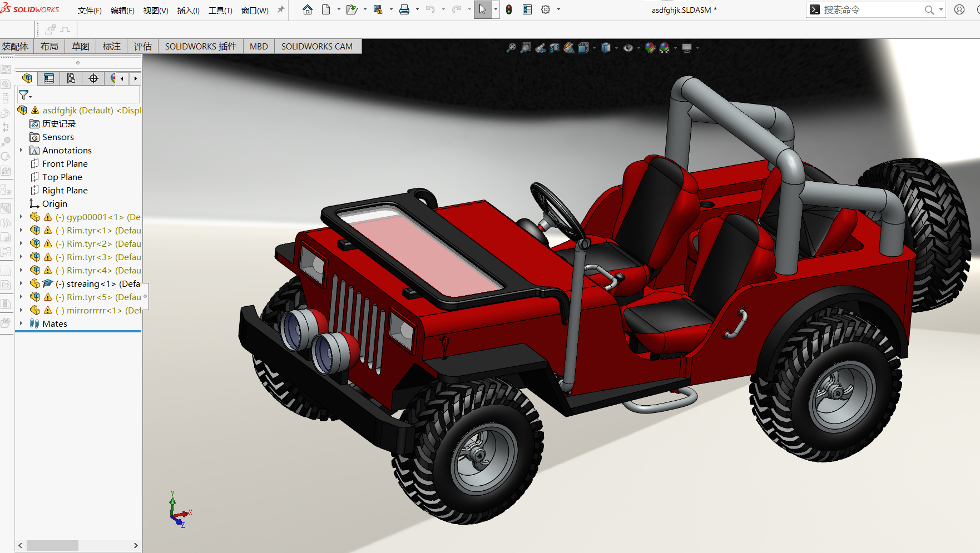Click the Open file folder icon

[x=352, y=9]
